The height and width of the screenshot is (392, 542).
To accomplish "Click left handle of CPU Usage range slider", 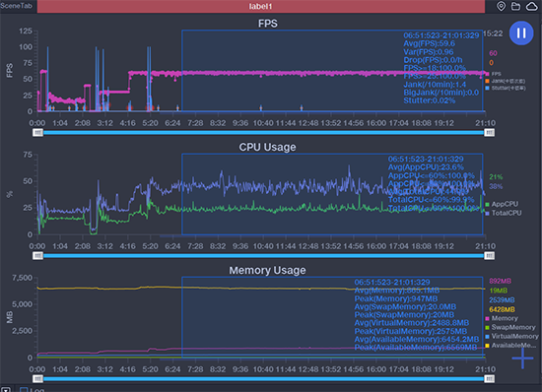I will tap(38, 255).
